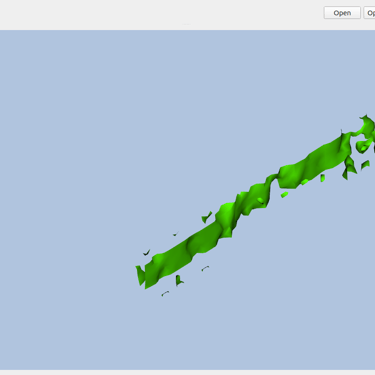Click the Open button
Image resolution: width=375 pixels, height=375 pixels.
(342, 13)
